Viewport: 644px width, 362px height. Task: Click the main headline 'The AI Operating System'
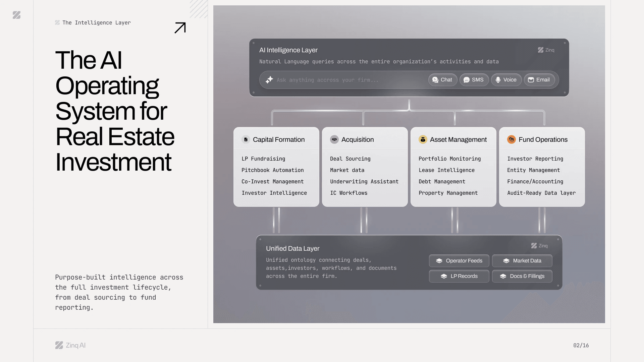(x=114, y=111)
